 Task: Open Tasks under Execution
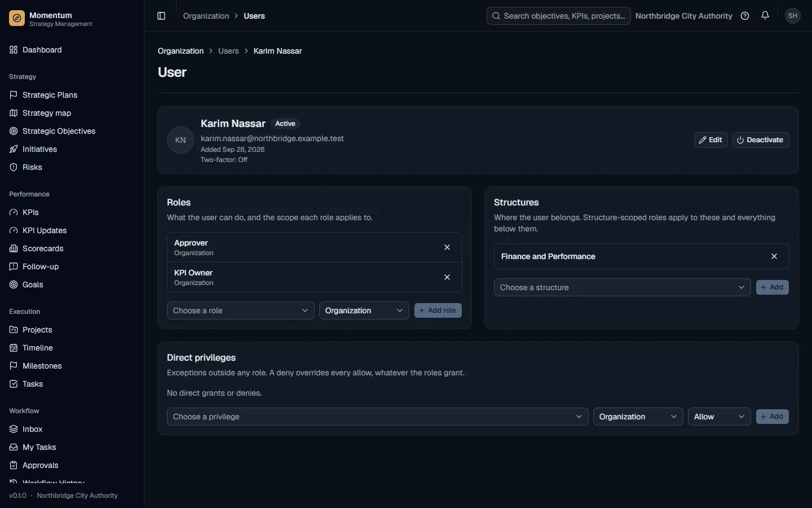click(72, 384)
